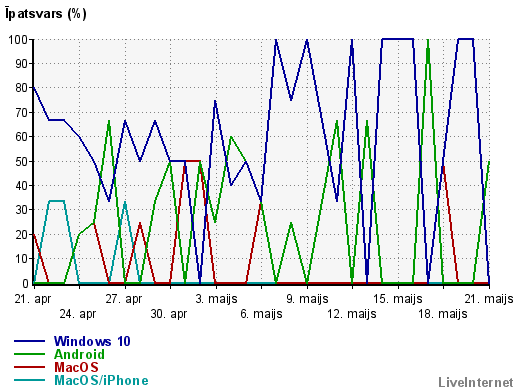This screenshot has width=520, height=392.
Task: Click the LiveInternet watermark text
Action: point(476,382)
